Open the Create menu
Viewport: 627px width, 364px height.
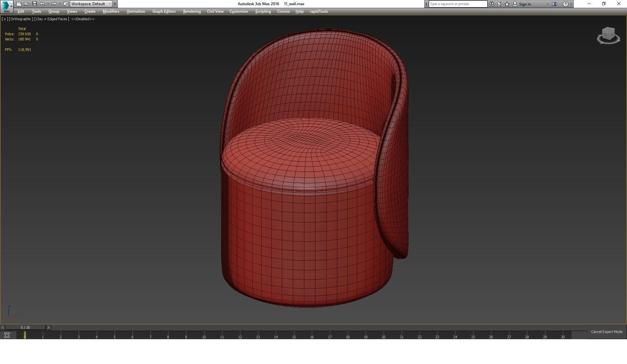tap(90, 11)
